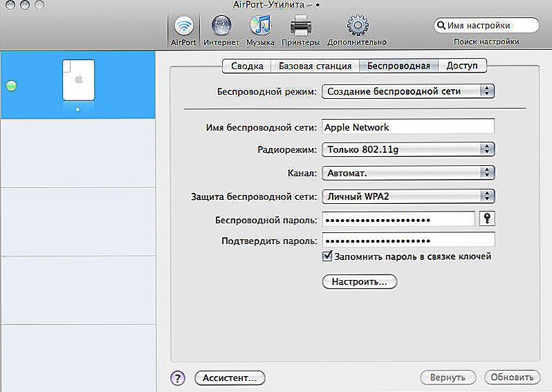552x392 pixels.
Task: Open the Принтеры settings icon
Action: 300,31
